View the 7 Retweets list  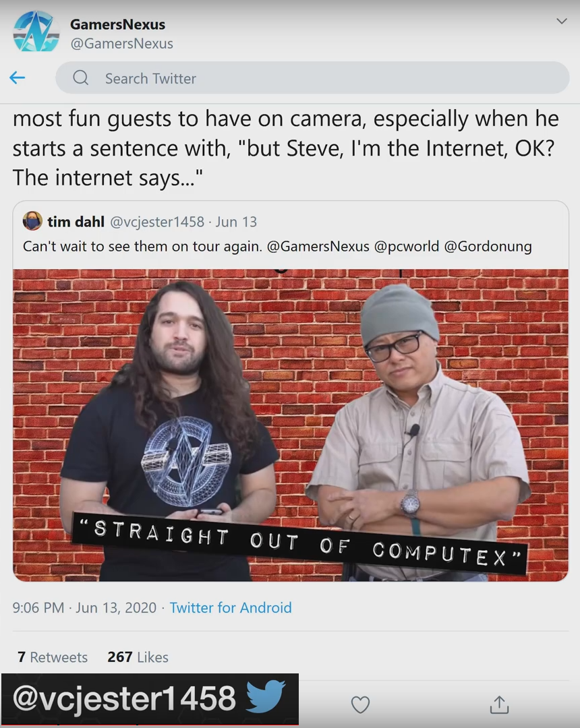(x=53, y=657)
